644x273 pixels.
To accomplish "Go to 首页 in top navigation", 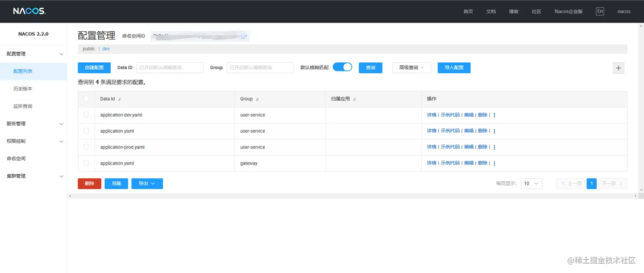I will click(x=468, y=12).
